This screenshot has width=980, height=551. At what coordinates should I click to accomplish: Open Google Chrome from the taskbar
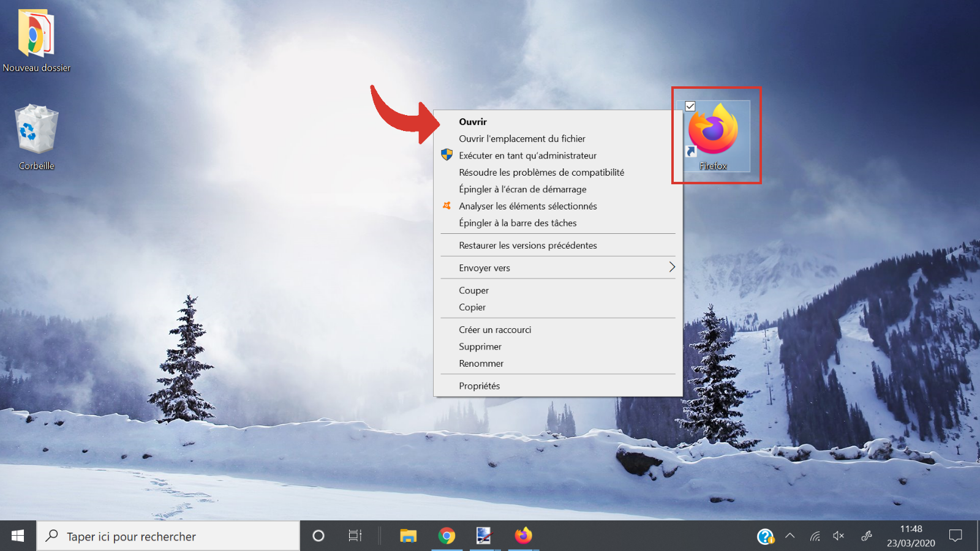pos(447,536)
